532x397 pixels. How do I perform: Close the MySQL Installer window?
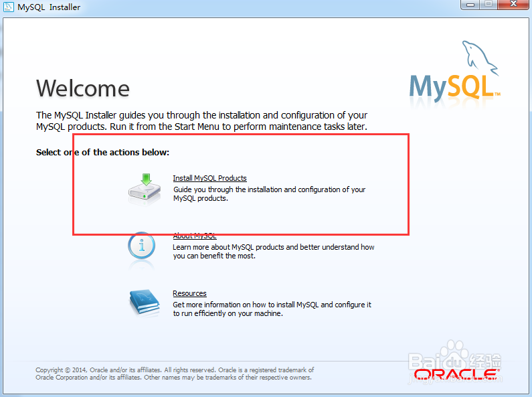(x=513, y=5)
